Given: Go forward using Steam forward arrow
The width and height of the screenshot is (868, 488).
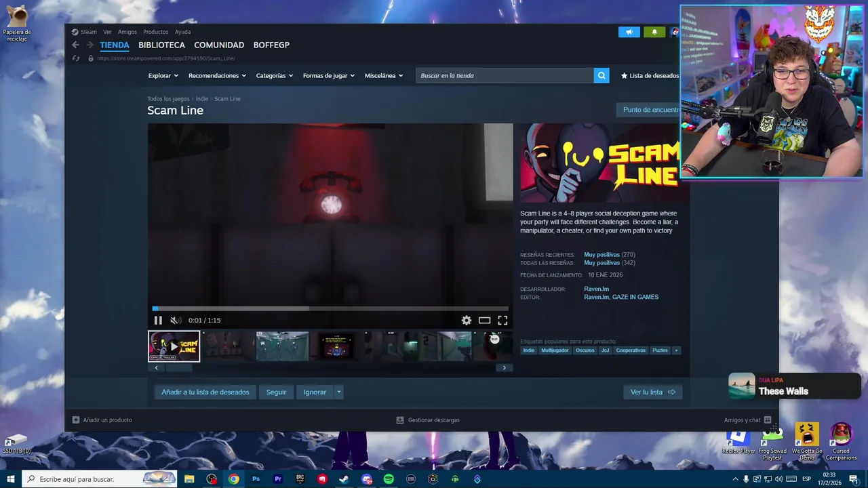Looking at the screenshot, I should tap(90, 45).
